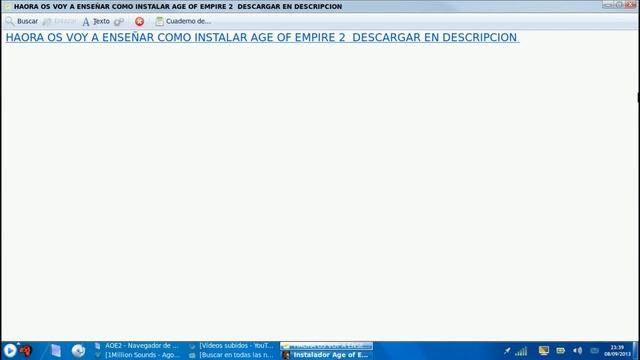The image size is (640, 360).
Task: Click inside the empty note text area
Action: [x=320, y=192]
